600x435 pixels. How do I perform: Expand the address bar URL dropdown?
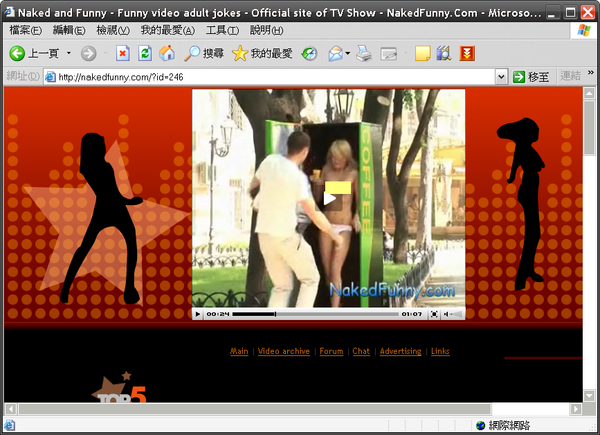(501, 76)
